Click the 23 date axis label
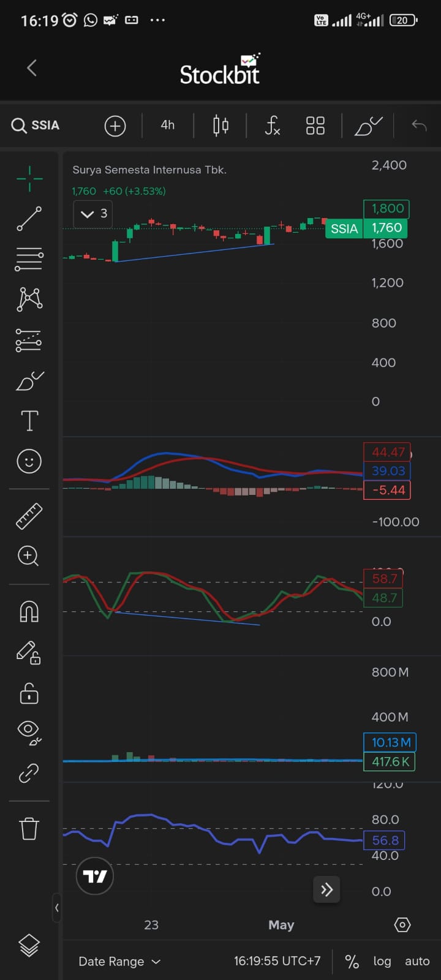Image resolution: width=441 pixels, height=980 pixels. pos(151,925)
